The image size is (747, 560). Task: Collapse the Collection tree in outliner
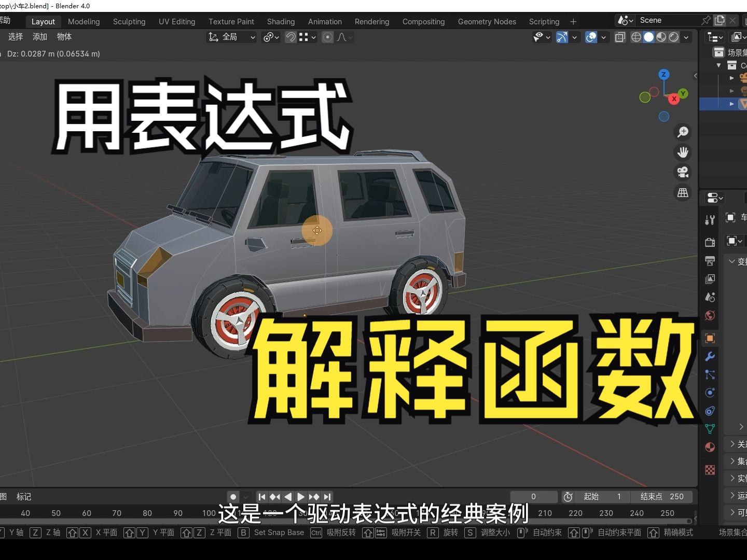pyautogui.click(x=718, y=65)
